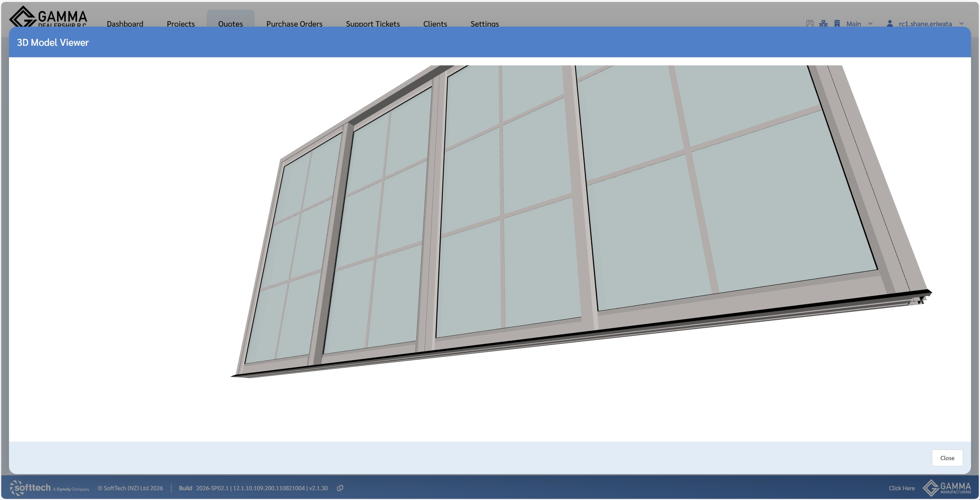Click the save floppy disk icon

tap(810, 23)
